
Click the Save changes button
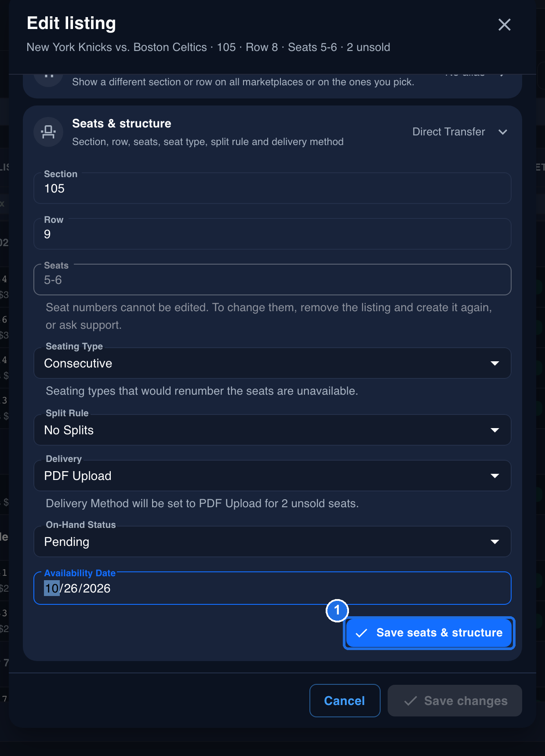point(455,701)
